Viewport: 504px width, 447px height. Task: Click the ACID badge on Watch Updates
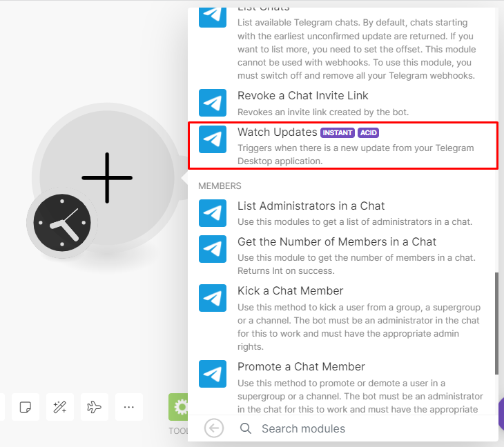coord(369,132)
